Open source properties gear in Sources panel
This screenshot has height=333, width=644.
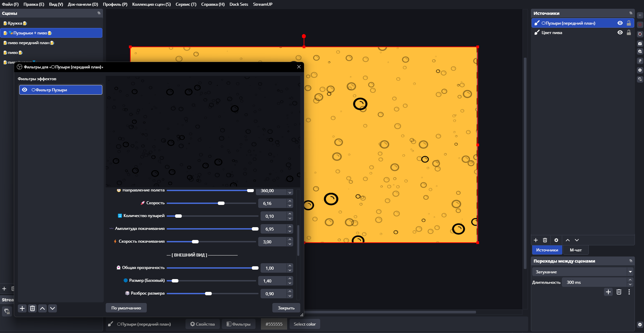point(556,240)
